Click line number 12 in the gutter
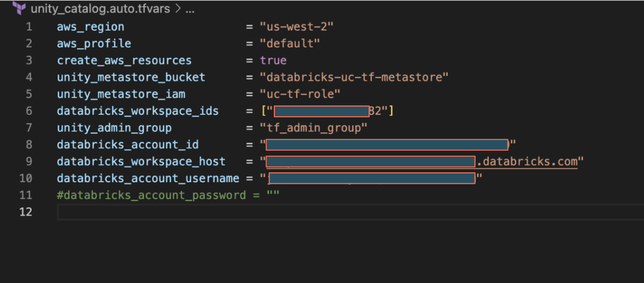Screen dimensions: 644x283 (26, 212)
